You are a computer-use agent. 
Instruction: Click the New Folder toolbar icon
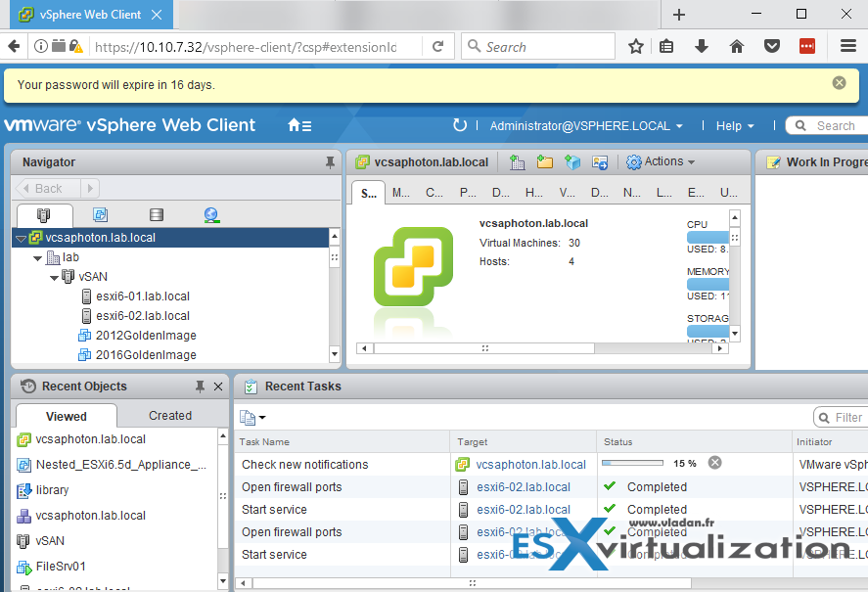545,161
